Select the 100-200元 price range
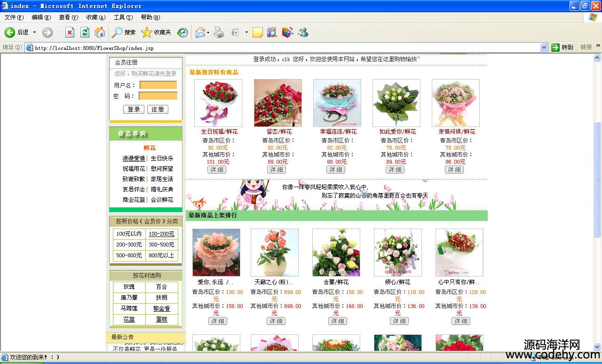Screen dimensions: 602x364 point(161,234)
